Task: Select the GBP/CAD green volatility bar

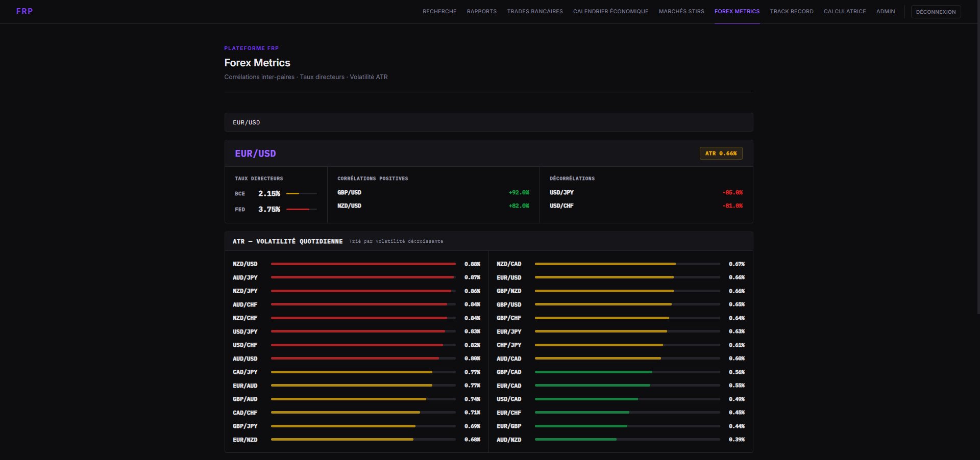Action: [593, 372]
